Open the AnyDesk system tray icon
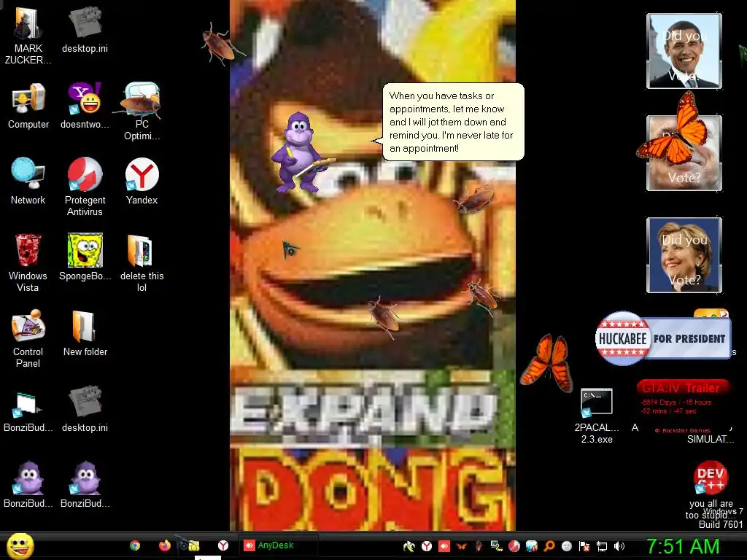This screenshot has height=560, width=747. coord(444,546)
